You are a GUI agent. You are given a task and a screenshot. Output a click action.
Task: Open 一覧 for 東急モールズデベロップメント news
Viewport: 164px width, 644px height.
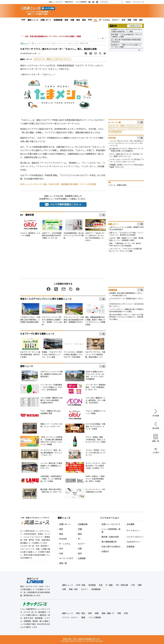[102, 299]
